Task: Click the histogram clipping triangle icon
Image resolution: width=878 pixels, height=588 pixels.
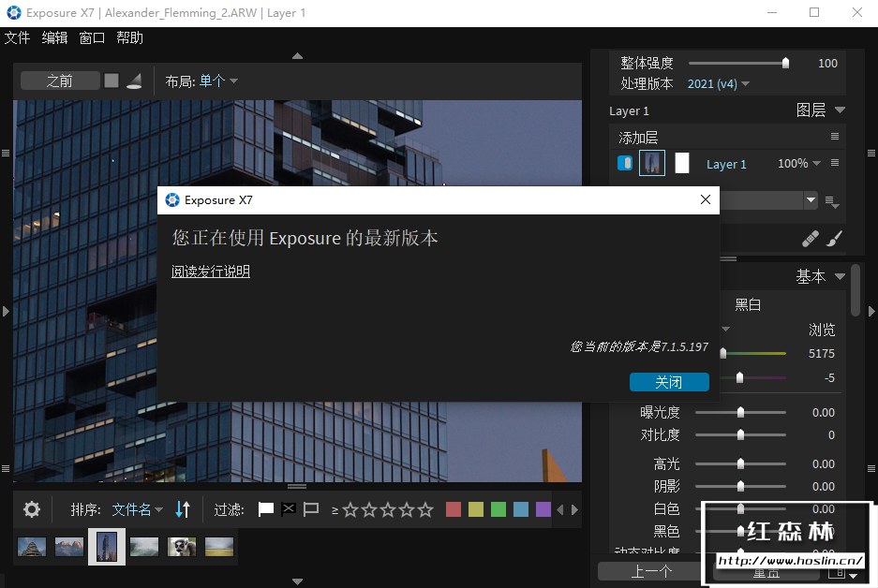Action: point(134,81)
